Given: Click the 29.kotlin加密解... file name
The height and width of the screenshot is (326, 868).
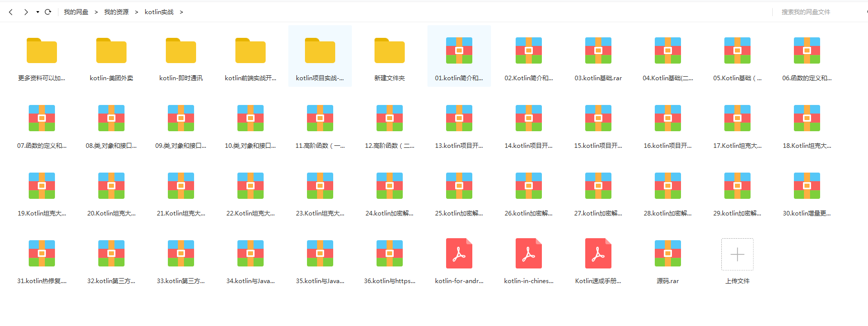Looking at the screenshot, I should pos(737,213).
